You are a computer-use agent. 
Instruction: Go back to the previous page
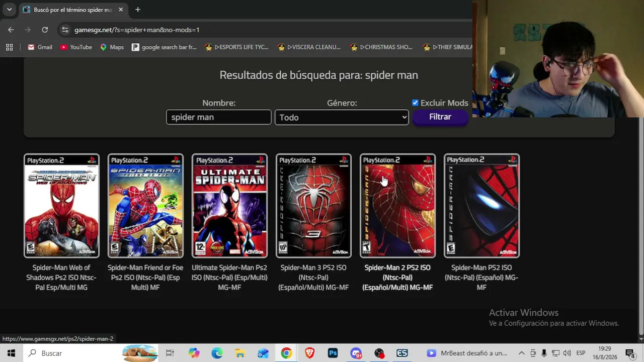tap(11, 30)
